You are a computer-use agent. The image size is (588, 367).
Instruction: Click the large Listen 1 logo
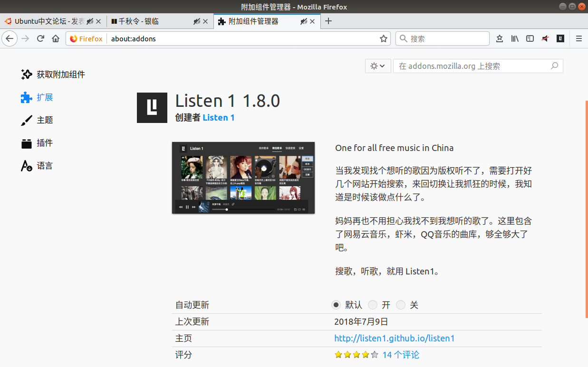click(152, 108)
